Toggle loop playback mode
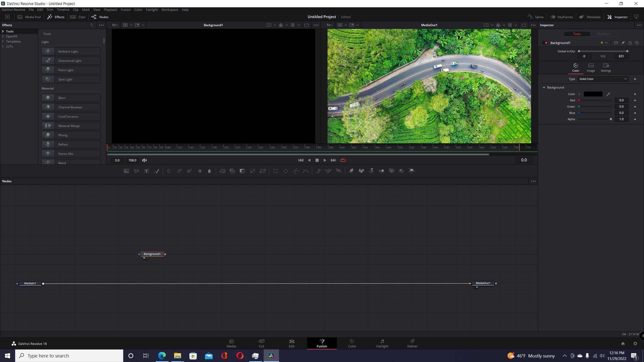The height and width of the screenshot is (362, 644). tap(343, 160)
